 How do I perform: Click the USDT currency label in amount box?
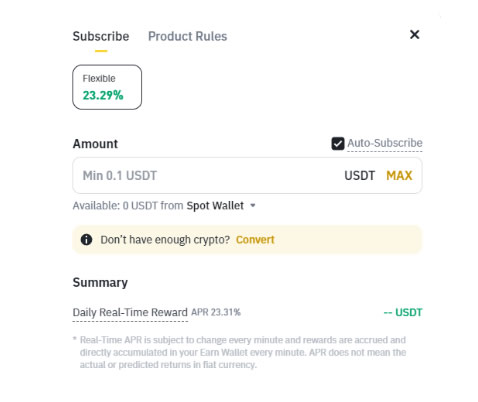(x=359, y=176)
